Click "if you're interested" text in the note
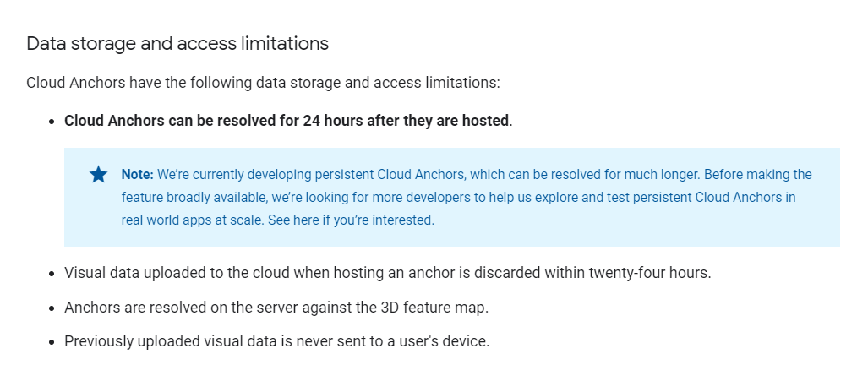The width and height of the screenshot is (868, 381). click(378, 220)
